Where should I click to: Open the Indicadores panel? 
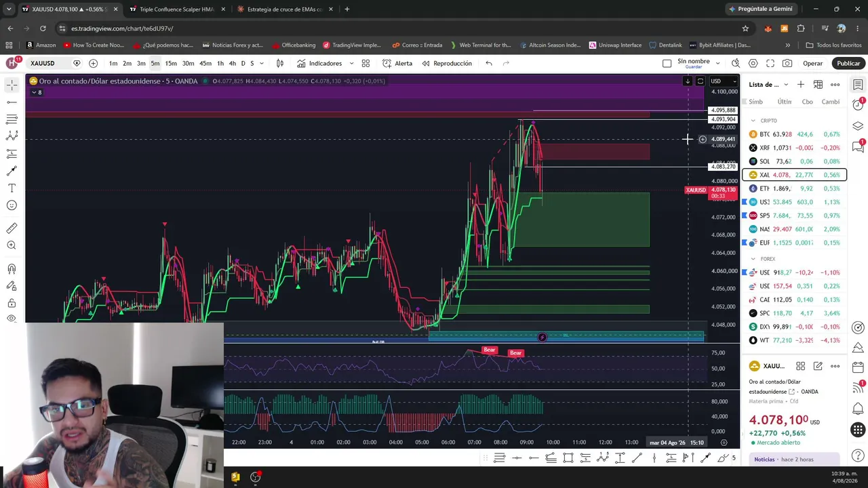click(319, 63)
